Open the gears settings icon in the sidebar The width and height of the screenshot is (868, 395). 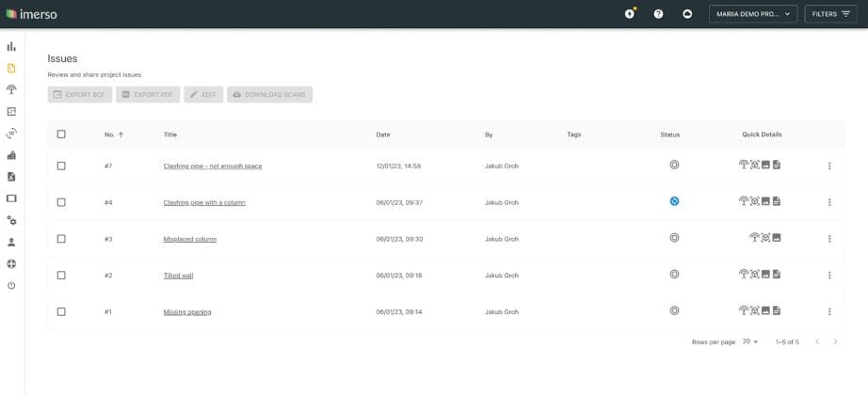click(x=11, y=220)
